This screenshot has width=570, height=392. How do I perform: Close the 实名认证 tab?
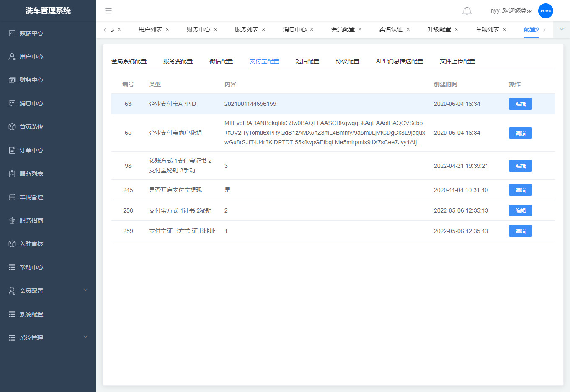[x=408, y=29]
